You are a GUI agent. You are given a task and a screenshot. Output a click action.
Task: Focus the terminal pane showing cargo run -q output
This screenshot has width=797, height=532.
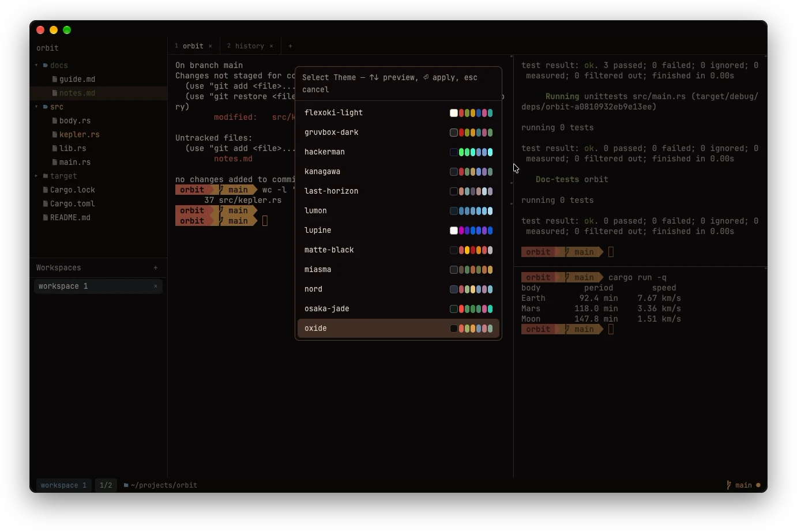click(x=640, y=372)
